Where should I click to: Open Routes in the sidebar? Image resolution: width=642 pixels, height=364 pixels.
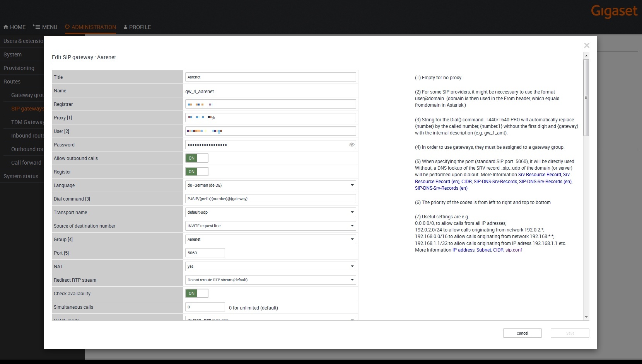coord(12,82)
